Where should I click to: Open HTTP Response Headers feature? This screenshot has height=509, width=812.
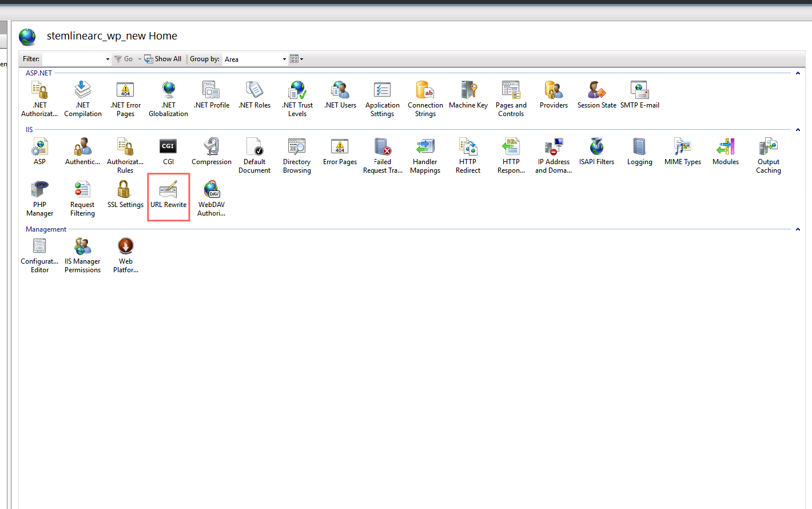[511, 156]
